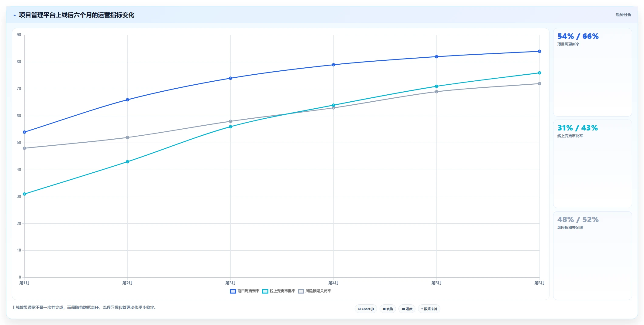Select the 第3月 point on 线上变更审批率 line

tap(230, 127)
